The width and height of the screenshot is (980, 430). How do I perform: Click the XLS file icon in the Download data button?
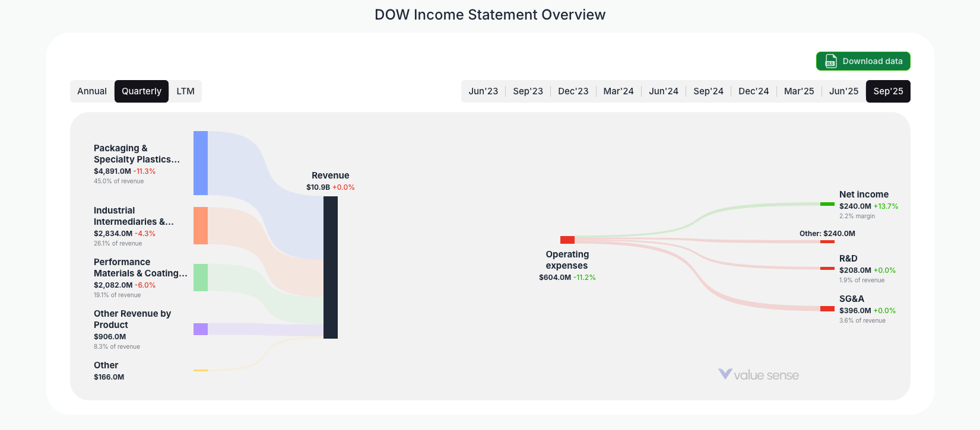831,61
